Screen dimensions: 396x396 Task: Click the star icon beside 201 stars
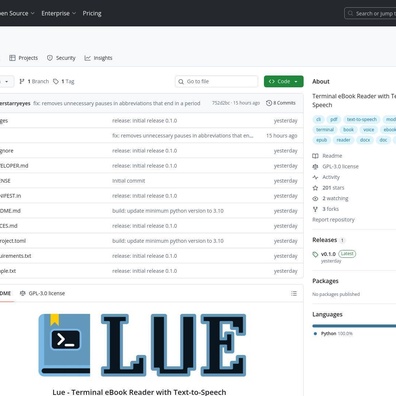pos(315,188)
